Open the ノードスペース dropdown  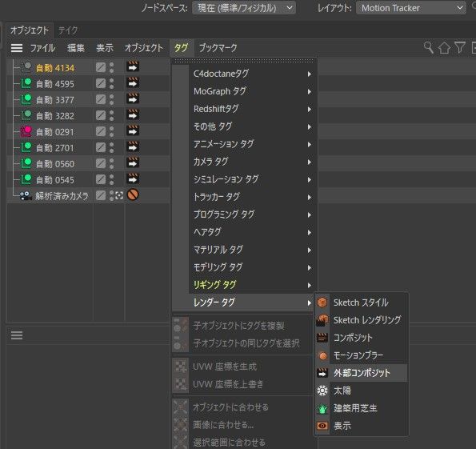click(x=244, y=8)
